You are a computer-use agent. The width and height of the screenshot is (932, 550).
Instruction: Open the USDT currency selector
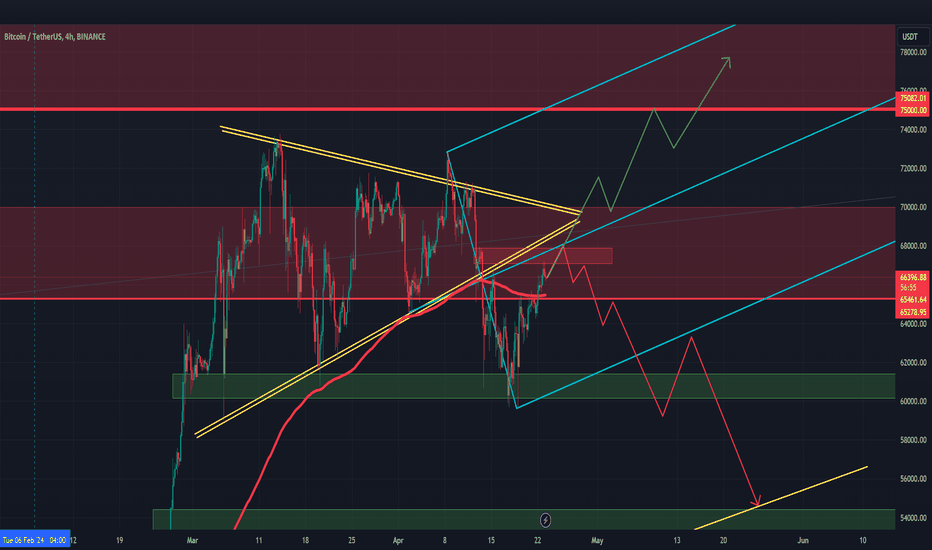click(x=911, y=36)
